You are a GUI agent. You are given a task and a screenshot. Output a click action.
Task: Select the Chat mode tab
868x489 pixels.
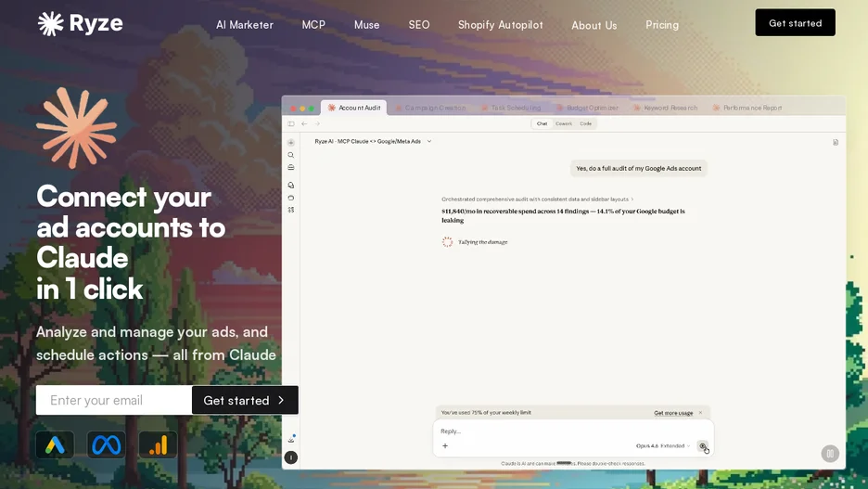[542, 123]
